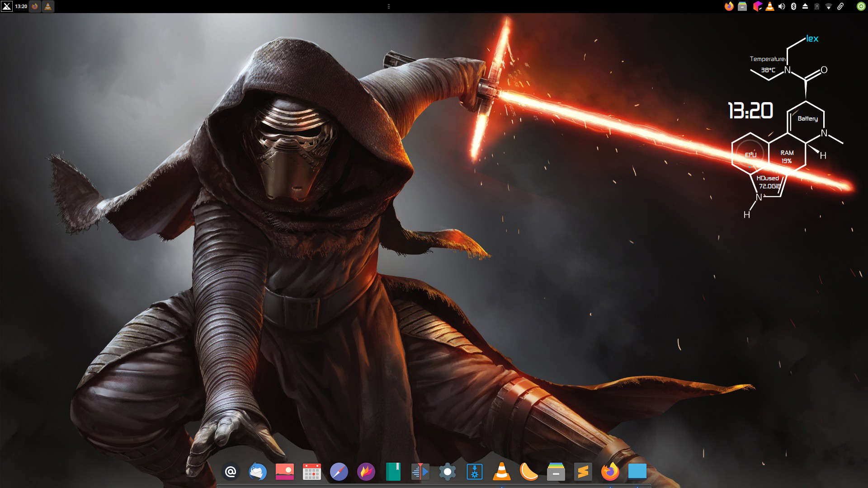Click the 72.0GiB disk usage value
This screenshot has width=868, height=488.
[x=770, y=186]
